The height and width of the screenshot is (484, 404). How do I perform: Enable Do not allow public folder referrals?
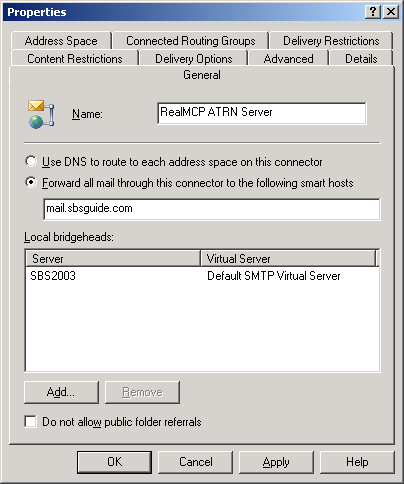click(x=30, y=421)
